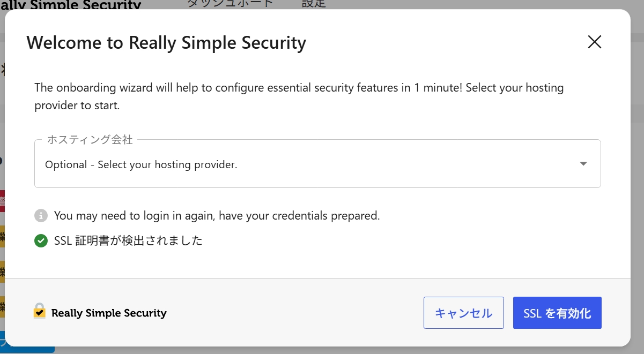Click the top yellow task badge at left edge
The image size is (644, 354).
point(2,236)
